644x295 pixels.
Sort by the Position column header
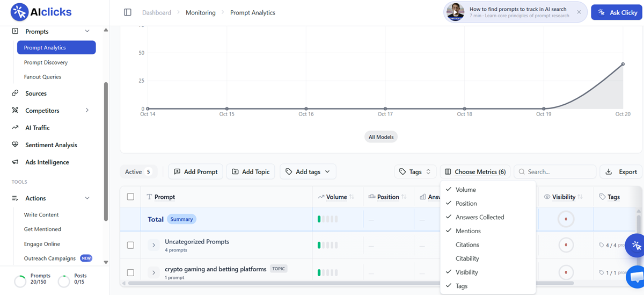[388, 197]
